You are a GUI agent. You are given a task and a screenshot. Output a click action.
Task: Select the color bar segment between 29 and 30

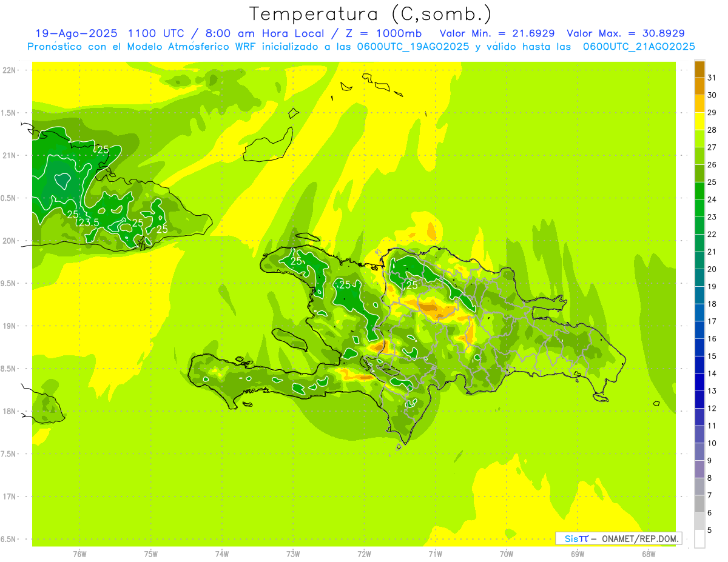(x=699, y=104)
